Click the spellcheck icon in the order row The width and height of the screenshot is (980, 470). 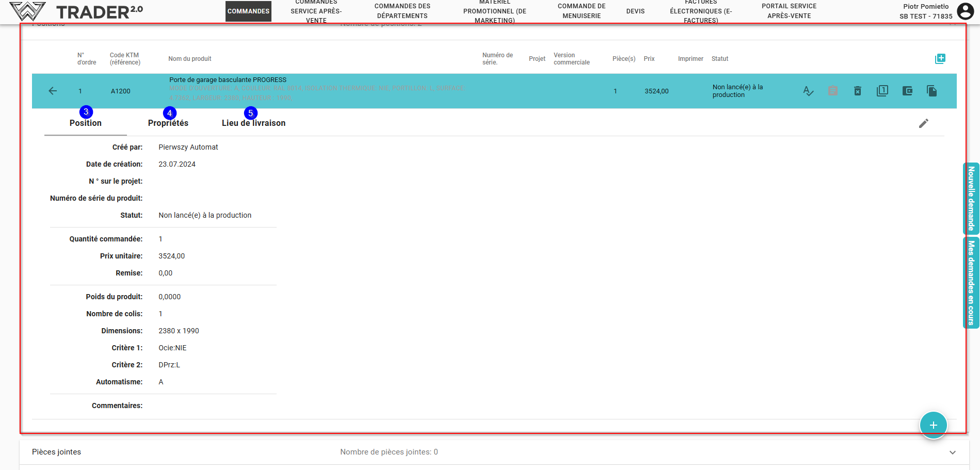click(x=808, y=91)
